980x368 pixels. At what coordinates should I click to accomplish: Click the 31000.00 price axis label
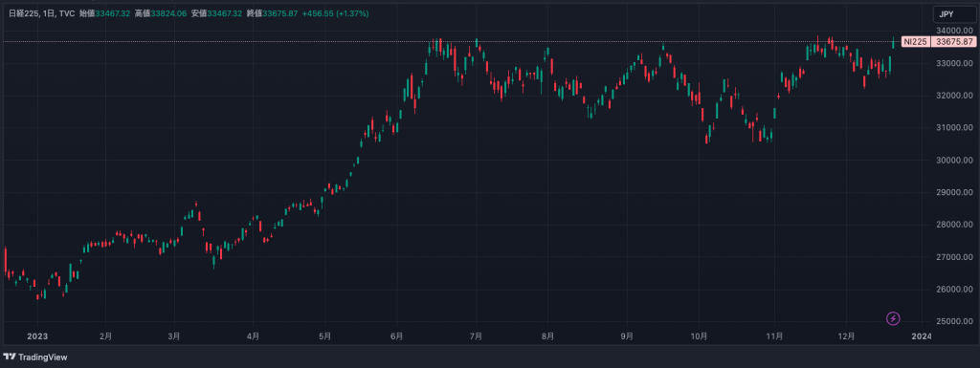(954, 128)
